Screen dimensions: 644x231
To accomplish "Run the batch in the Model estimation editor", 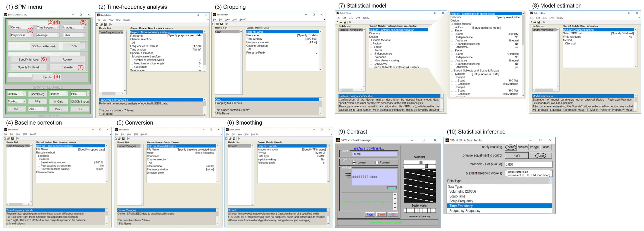I will click(544, 22).
